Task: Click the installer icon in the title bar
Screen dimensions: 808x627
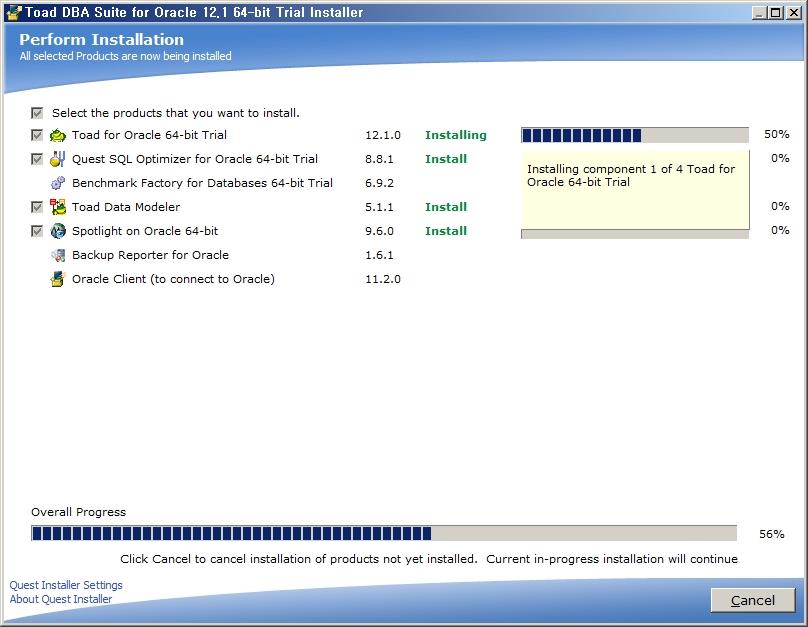Action: point(13,13)
